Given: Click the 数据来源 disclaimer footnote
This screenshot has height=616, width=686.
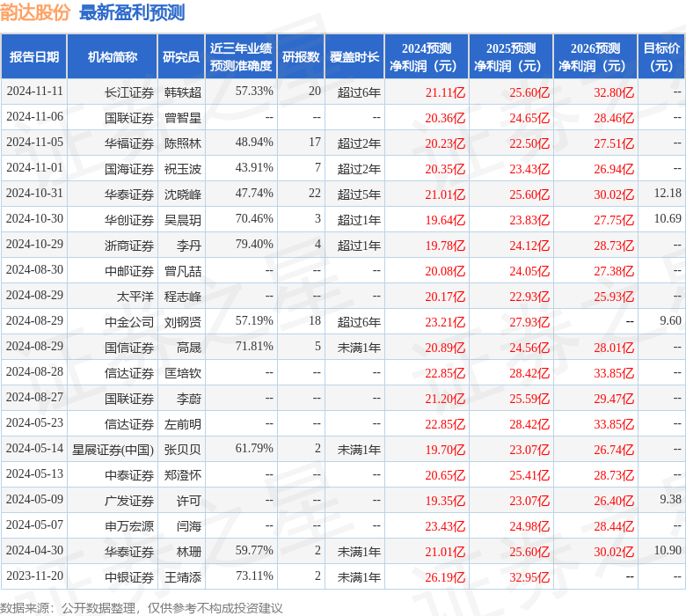Looking at the screenshot, I should [x=142, y=608].
